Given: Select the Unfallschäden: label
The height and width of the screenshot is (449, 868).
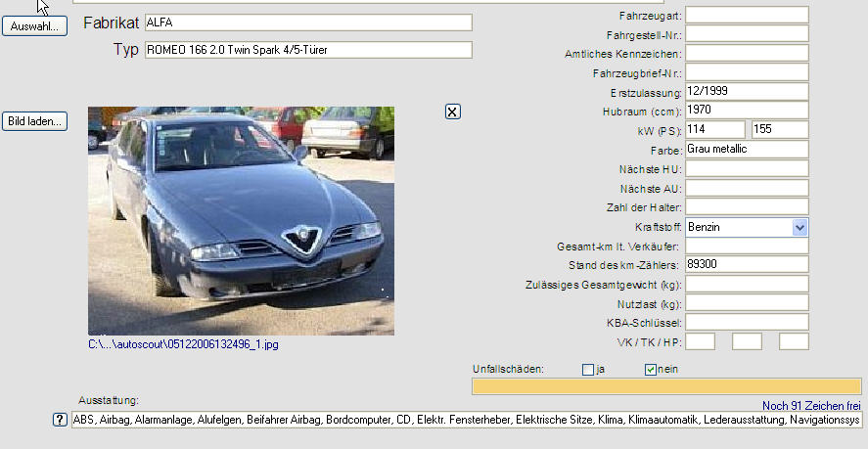Looking at the screenshot, I should click(x=508, y=370).
